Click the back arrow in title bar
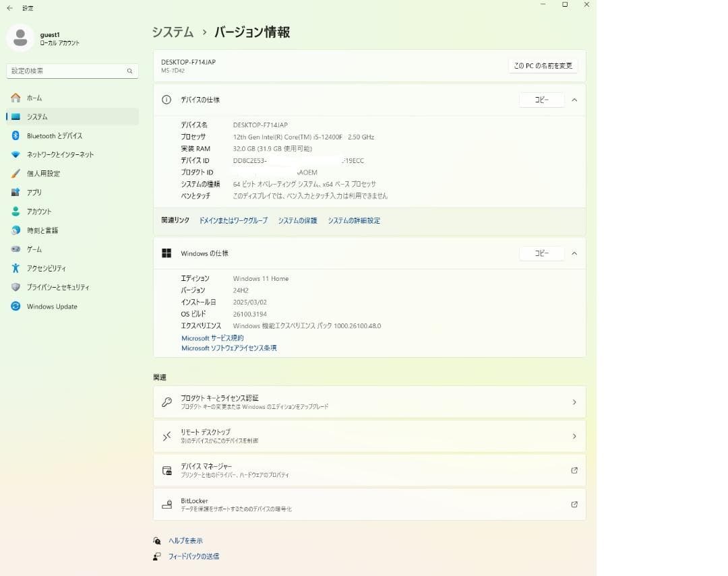Viewport: 728px width, 576px height. [9, 8]
